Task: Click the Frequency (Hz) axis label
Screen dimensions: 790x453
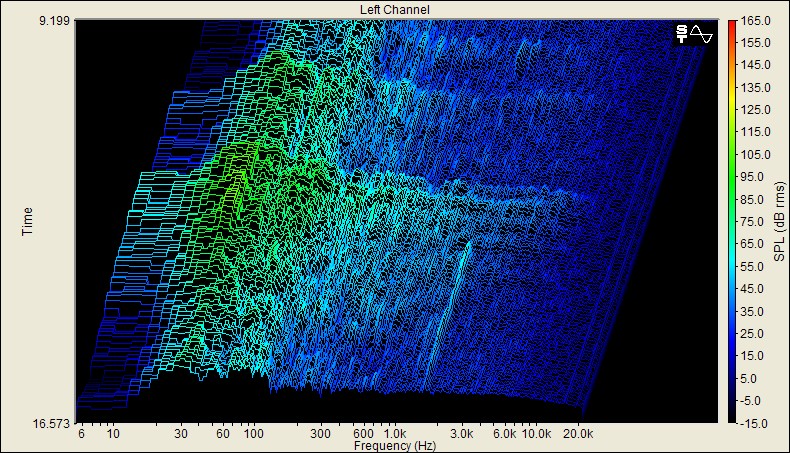Action: tap(395, 445)
